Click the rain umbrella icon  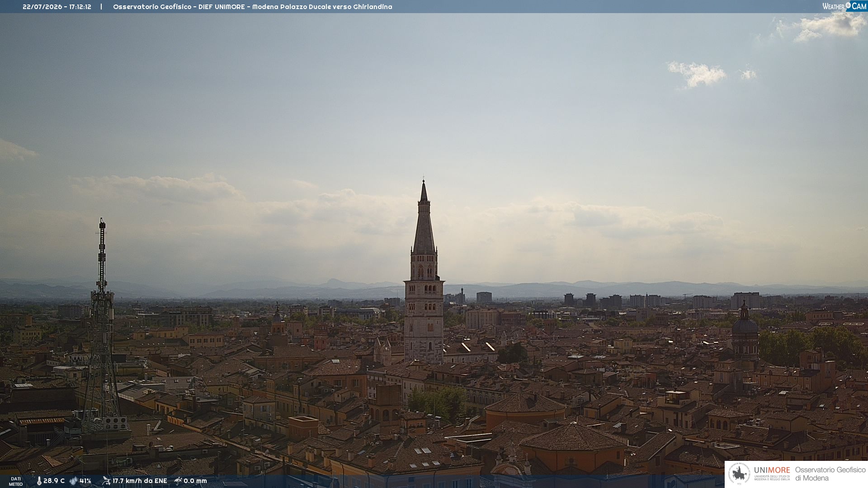[178, 481]
